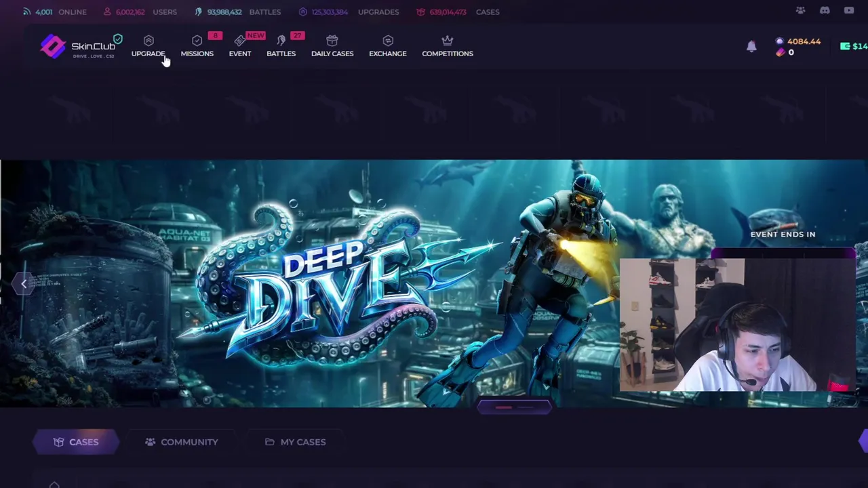This screenshot has width=868, height=488.
Task: Open the Skin.Club home logo
Action: pyautogui.click(x=77, y=47)
